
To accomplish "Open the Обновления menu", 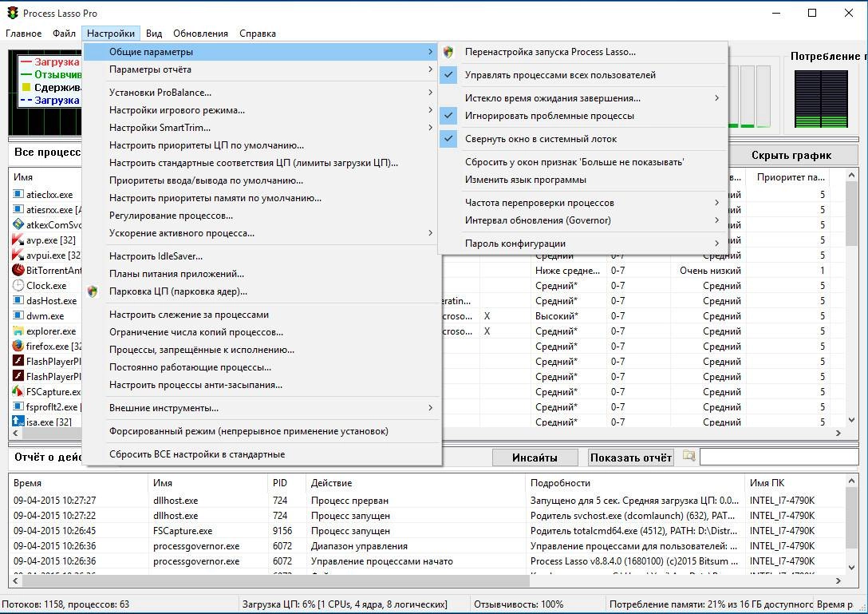I will coord(200,34).
